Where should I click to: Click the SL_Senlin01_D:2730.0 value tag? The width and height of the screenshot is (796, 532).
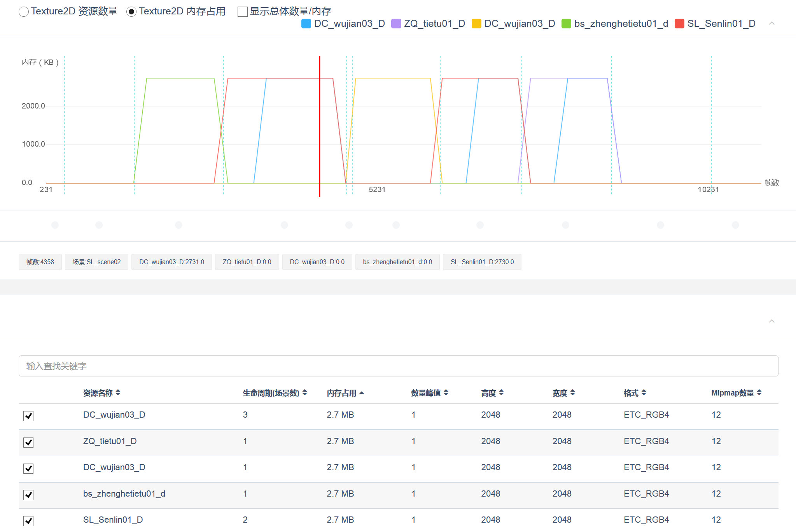click(482, 262)
